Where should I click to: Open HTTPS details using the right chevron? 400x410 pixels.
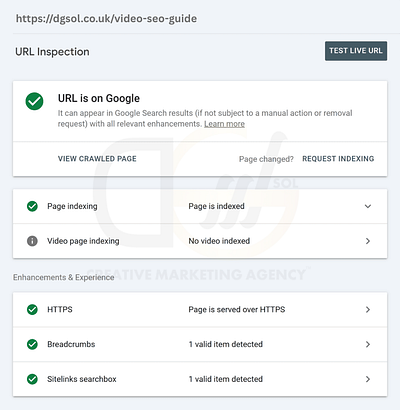point(368,310)
